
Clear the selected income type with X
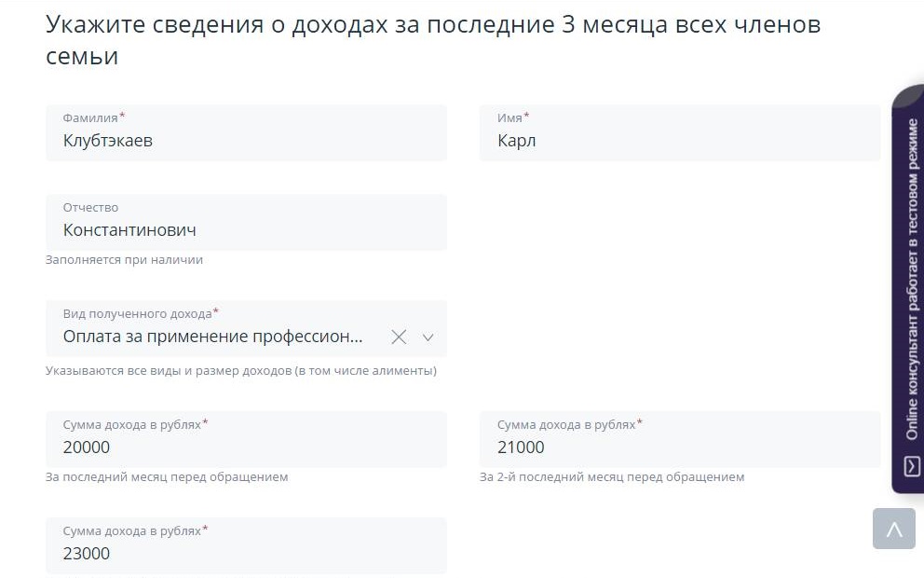(x=399, y=337)
